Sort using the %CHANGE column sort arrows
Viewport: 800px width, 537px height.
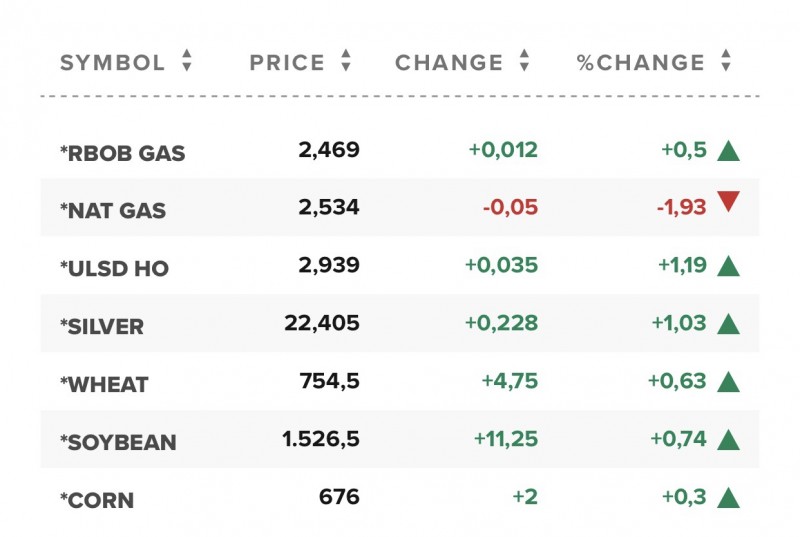click(726, 62)
